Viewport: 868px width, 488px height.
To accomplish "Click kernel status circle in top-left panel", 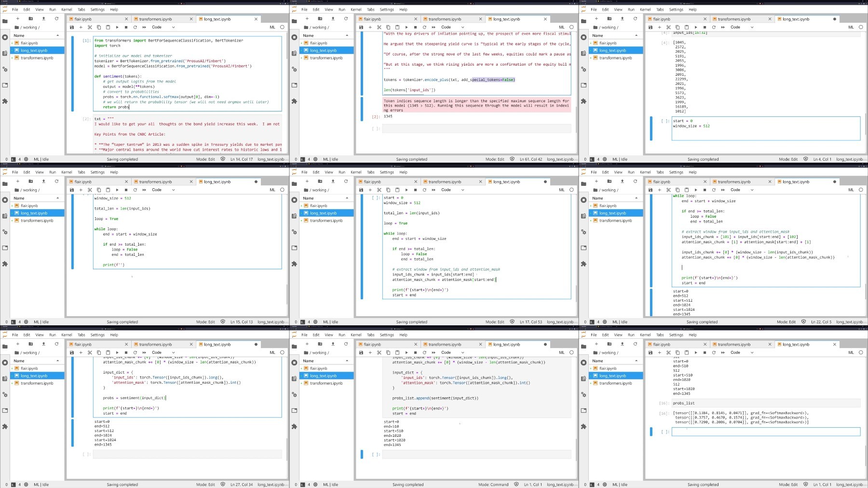I will (x=282, y=27).
